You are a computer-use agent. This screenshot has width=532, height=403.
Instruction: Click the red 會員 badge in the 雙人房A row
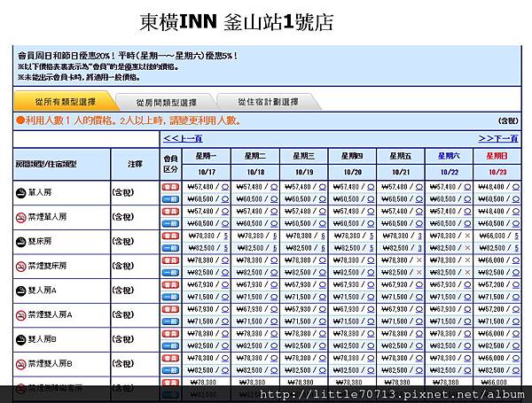coord(170,284)
